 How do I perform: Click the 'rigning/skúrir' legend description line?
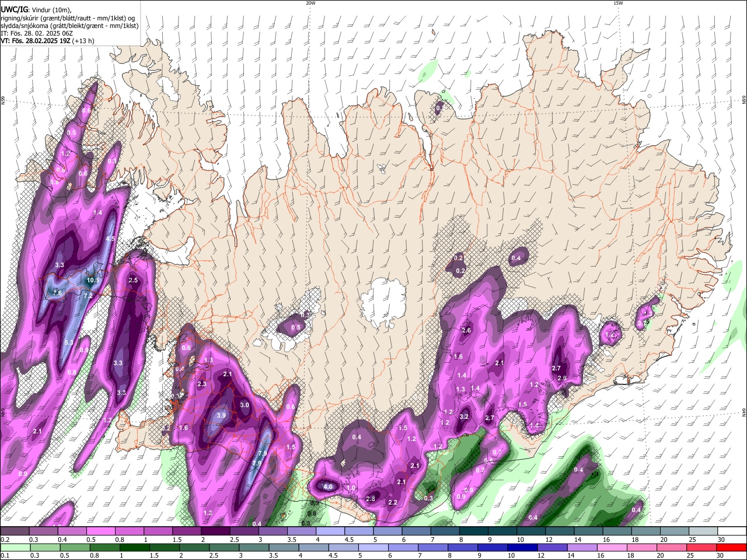[68, 18]
